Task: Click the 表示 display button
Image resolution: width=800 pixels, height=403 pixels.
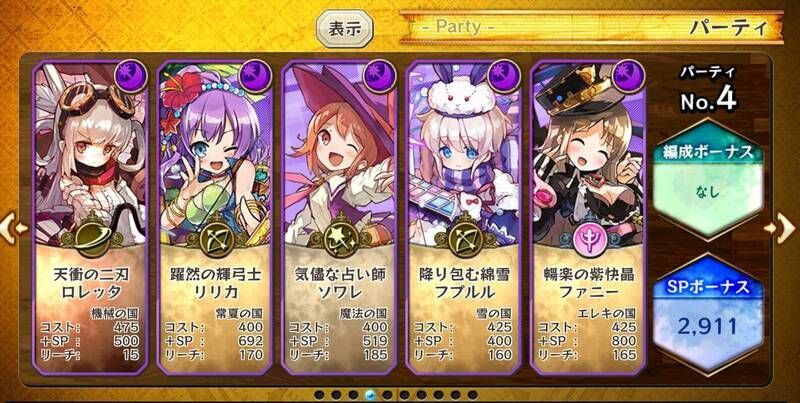Action: point(345,29)
